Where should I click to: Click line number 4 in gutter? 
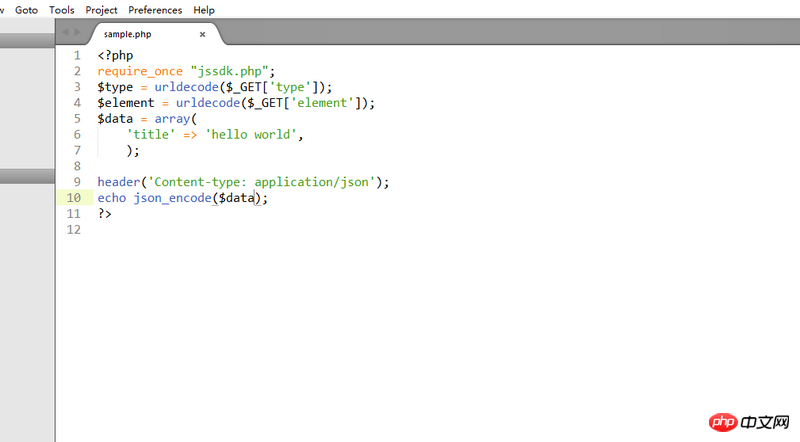(77, 103)
